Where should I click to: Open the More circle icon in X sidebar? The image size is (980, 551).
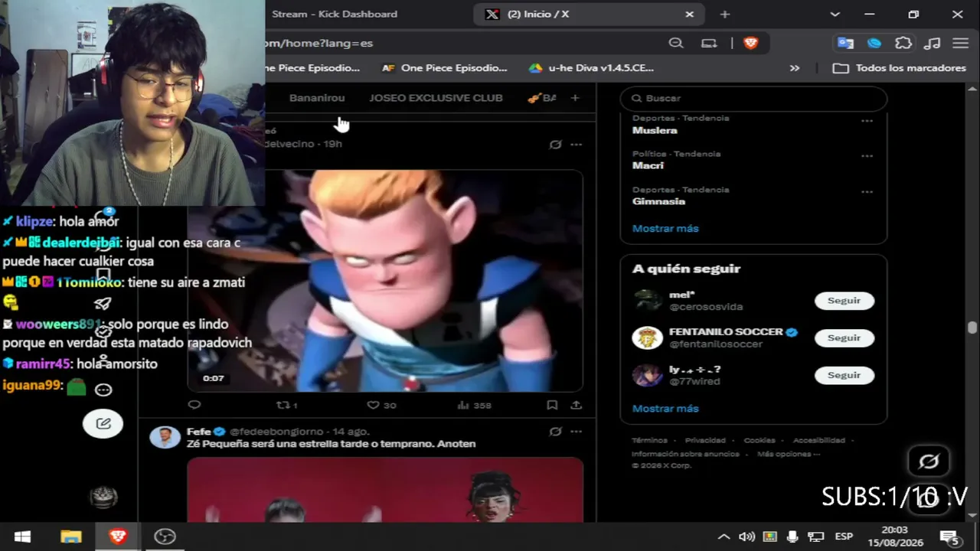pos(103,390)
